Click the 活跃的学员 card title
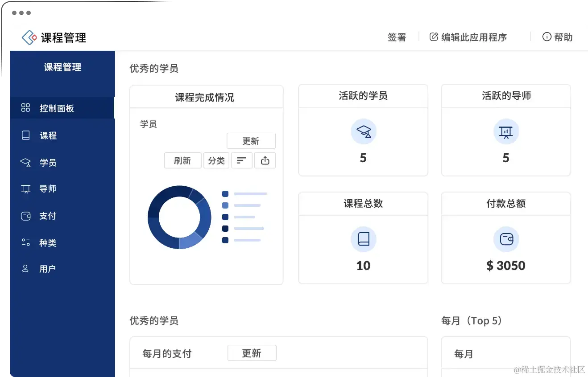This screenshot has height=377, width=588. coord(363,95)
